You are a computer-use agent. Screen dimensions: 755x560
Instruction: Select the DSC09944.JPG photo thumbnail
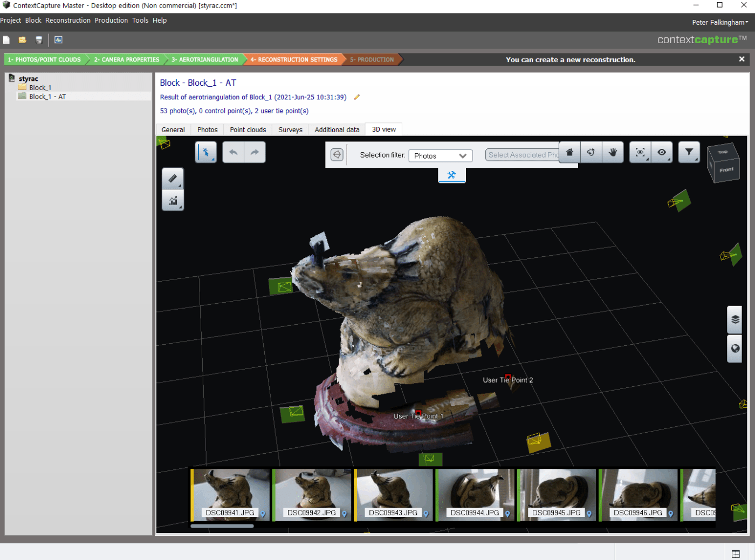(475, 494)
